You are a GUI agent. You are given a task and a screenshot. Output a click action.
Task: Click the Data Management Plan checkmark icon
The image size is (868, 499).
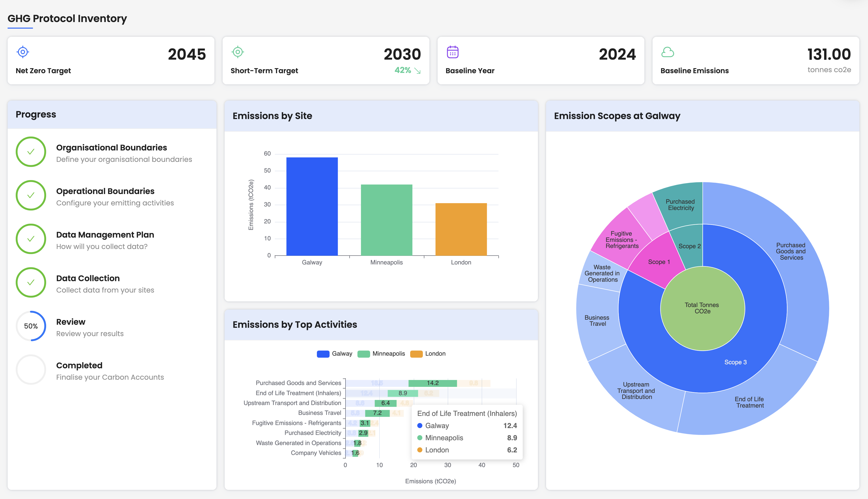(31, 239)
